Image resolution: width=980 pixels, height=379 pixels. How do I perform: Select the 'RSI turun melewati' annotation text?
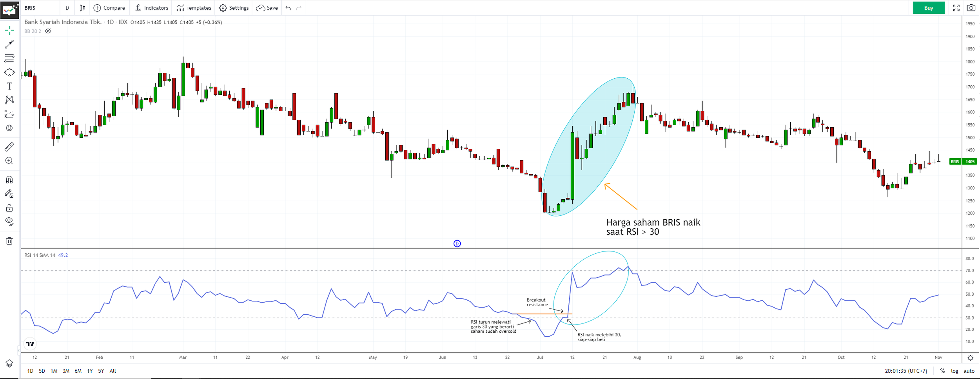click(x=494, y=327)
